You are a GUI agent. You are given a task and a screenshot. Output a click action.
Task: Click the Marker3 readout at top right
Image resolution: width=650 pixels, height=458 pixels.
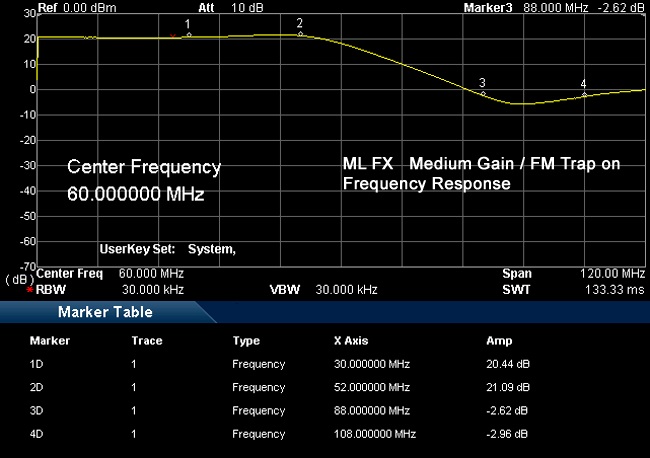[x=554, y=7]
